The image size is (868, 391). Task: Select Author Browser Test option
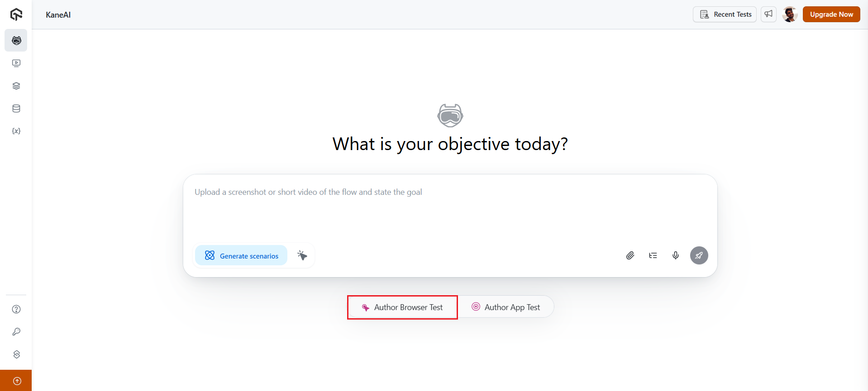402,307
